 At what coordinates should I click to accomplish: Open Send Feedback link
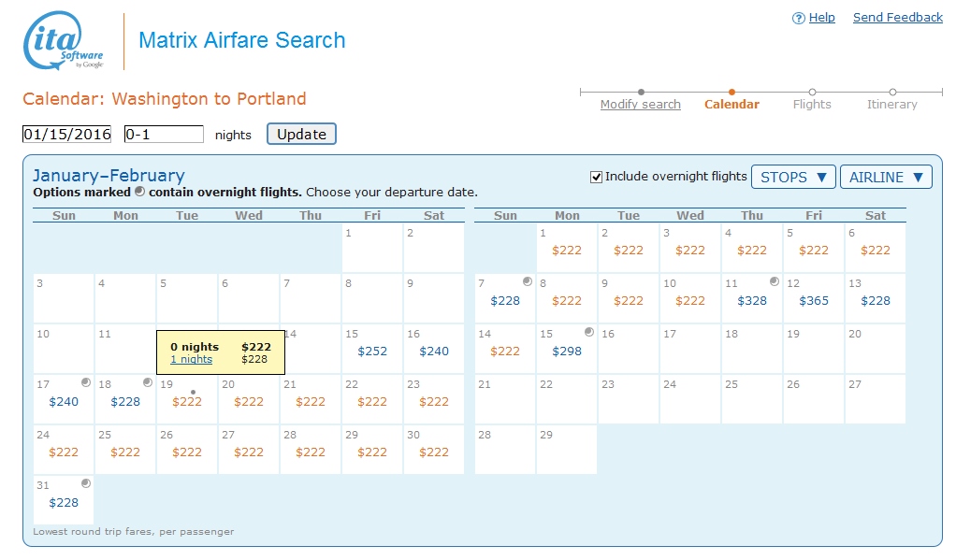(x=898, y=18)
